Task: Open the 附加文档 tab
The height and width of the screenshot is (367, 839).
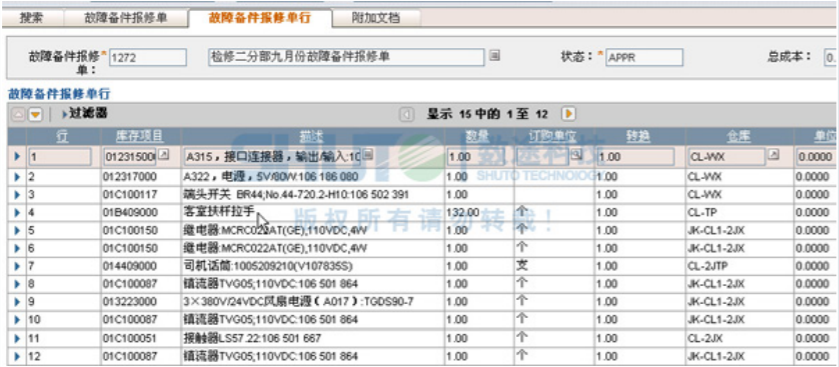Action: [376, 18]
